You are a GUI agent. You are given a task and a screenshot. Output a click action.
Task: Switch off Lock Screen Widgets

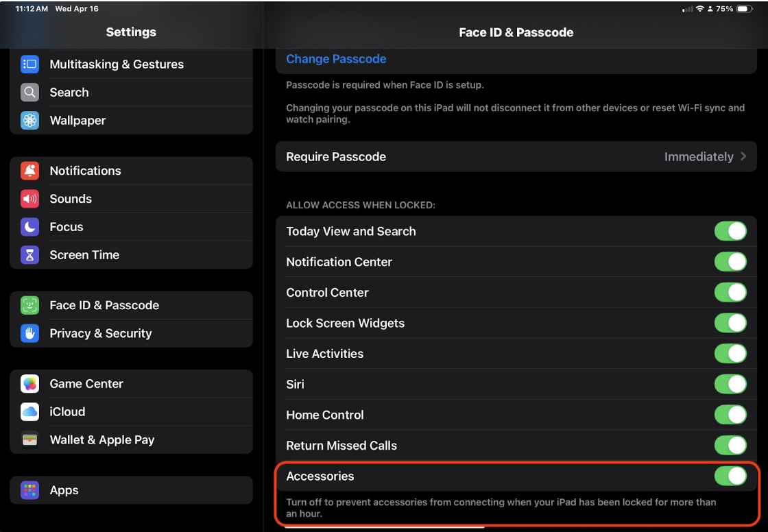tap(730, 323)
